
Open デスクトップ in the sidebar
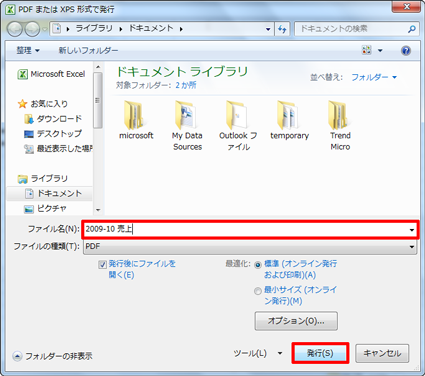click(53, 134)
